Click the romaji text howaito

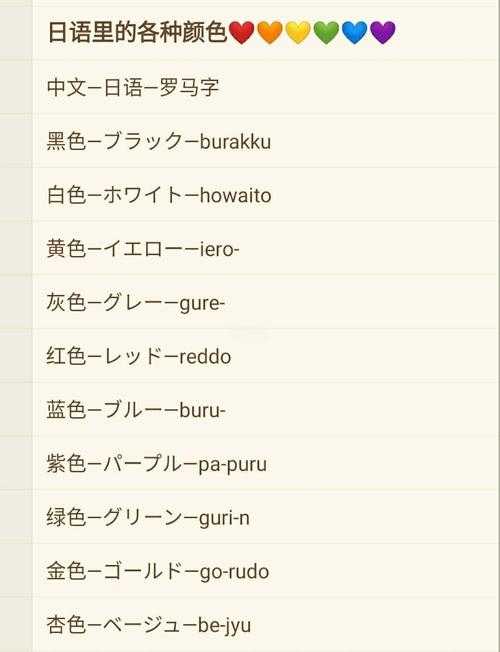click(236, 195)
